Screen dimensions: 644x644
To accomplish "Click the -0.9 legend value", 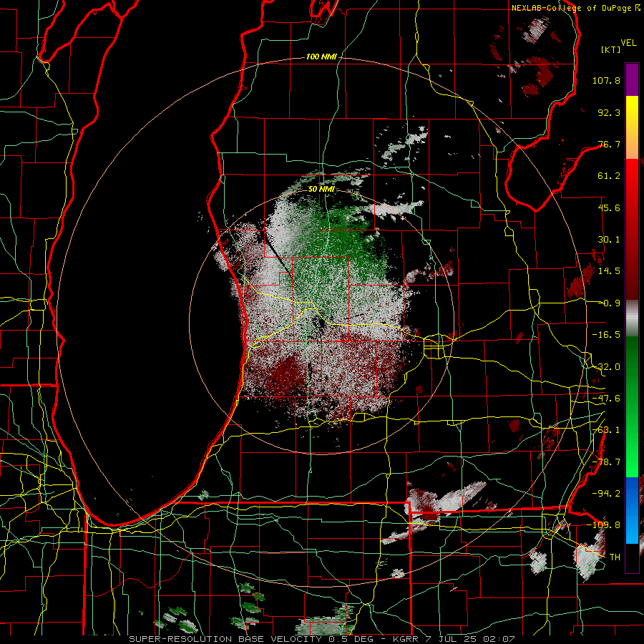I will 609,303.
